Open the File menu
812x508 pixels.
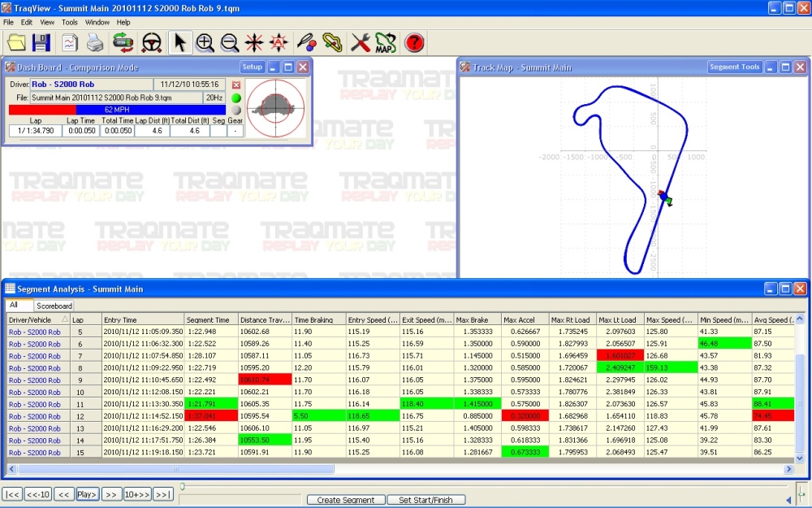point(8,22)
